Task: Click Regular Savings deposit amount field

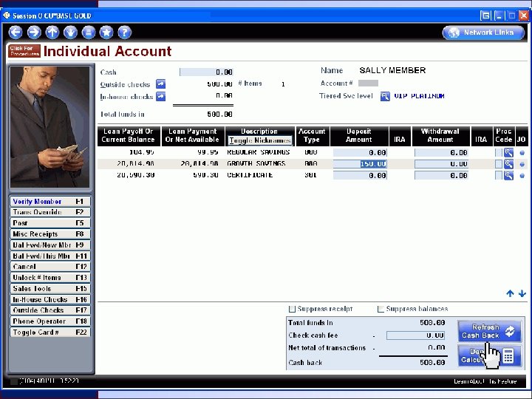Action: pos(360,153)
